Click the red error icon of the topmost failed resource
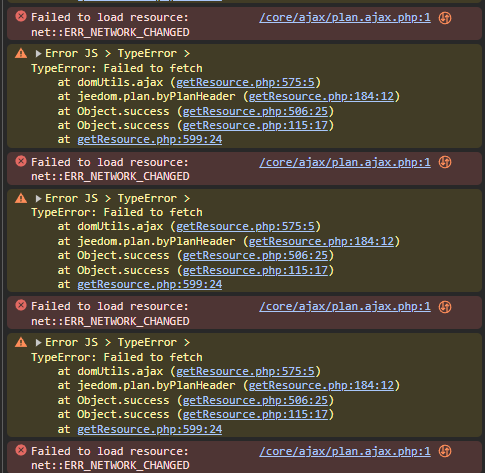This screenshot has height=473, width=485. point(21,16)
